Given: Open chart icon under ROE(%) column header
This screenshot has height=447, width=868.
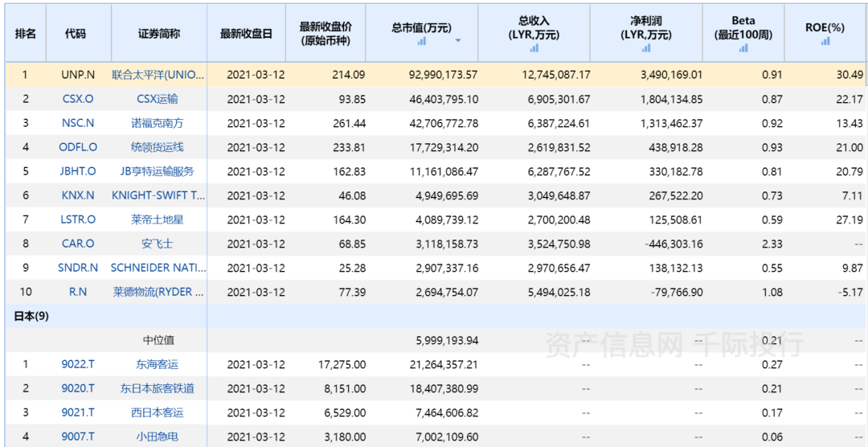Looking at the screenshot, I should click(x=825, y=40).
